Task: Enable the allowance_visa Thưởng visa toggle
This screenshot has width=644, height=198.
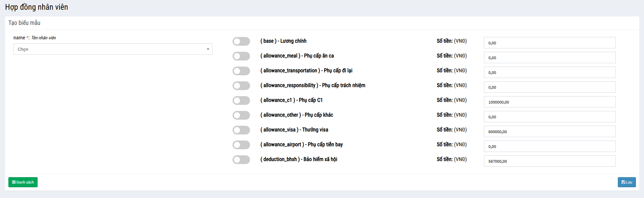Action: (x=241, y=130)
